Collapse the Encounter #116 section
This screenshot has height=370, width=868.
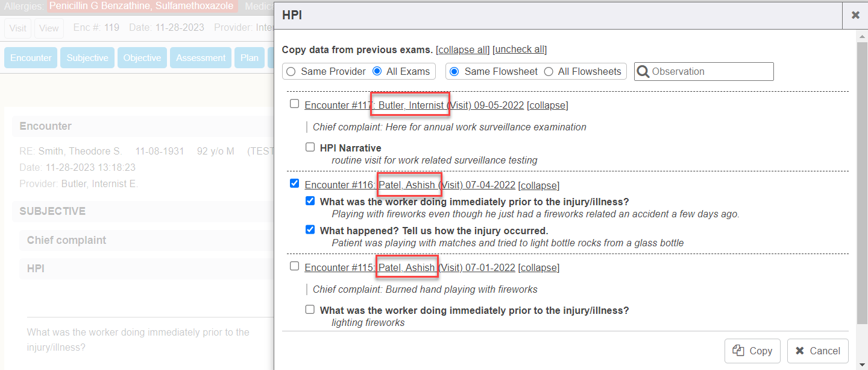coord(538,185)
